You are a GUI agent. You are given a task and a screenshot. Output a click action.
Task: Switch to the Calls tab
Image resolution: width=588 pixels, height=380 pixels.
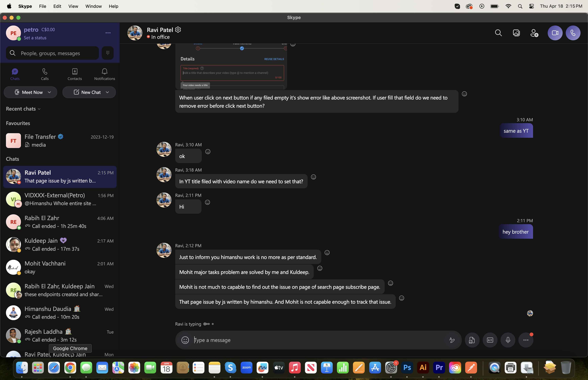(x=45, y=74)
